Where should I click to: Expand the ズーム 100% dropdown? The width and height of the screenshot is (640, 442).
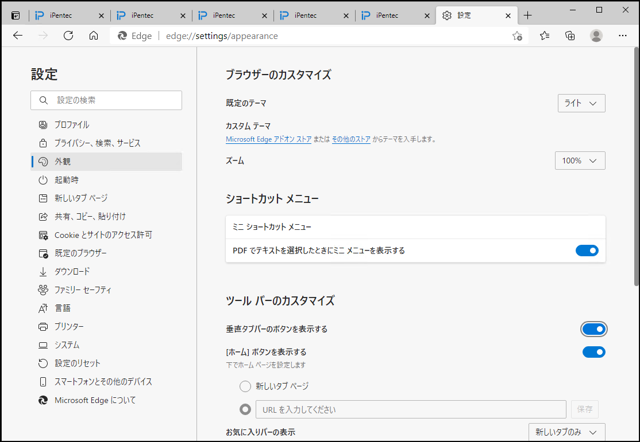(x=580, y=161)
